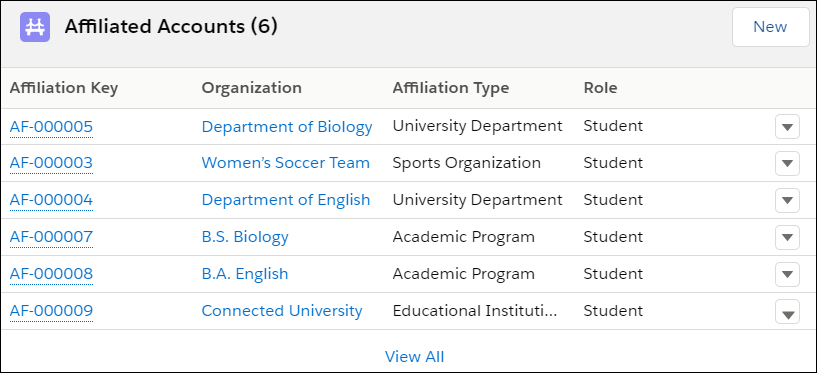Open the View All link
Screen dimensions: 817x373
pos(414,356)
